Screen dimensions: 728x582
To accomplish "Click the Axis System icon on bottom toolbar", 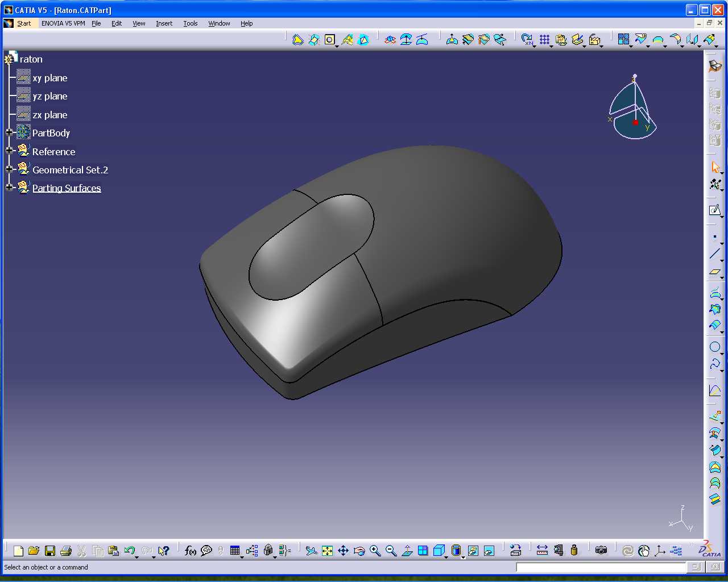I will 660,550.
